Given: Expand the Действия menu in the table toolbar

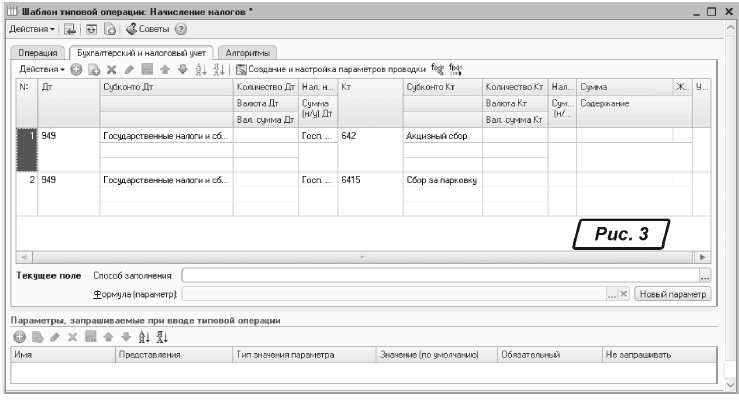Looking at the screenshot, I should (x=42, y=70).
